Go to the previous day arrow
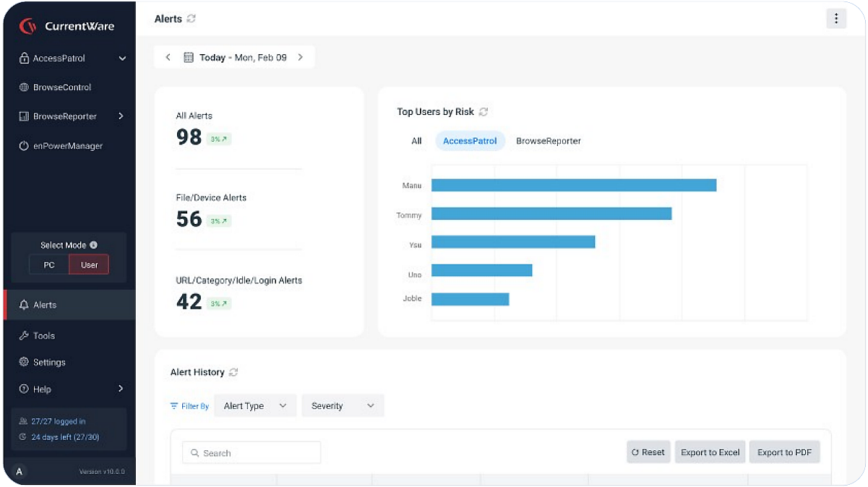The height and width of the screenshot is (487, 868). [x=168, y=57]
